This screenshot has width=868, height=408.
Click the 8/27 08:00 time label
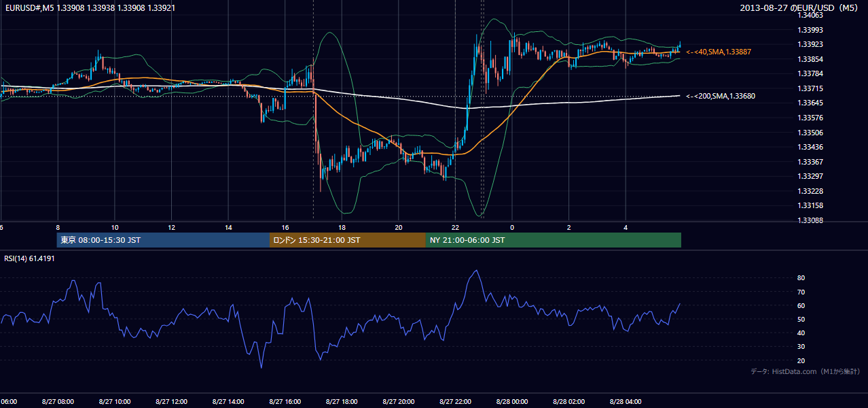click(58, 401)
